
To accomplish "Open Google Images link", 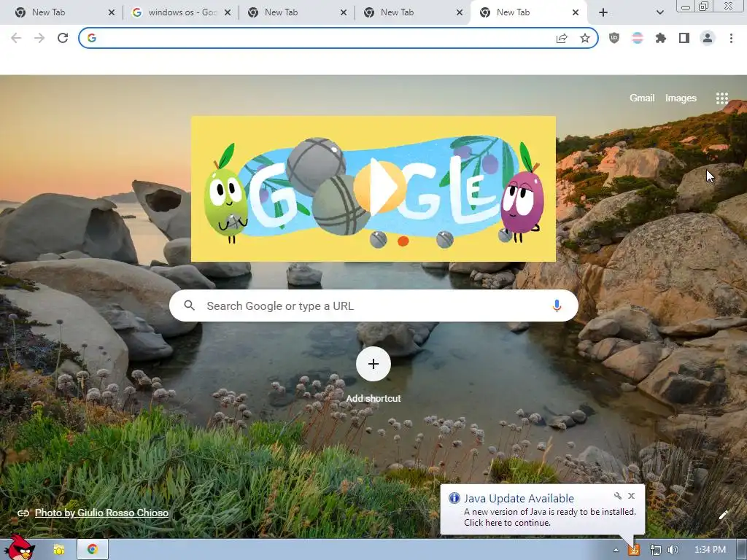I will pyautogui.click(x=681, y=98).
